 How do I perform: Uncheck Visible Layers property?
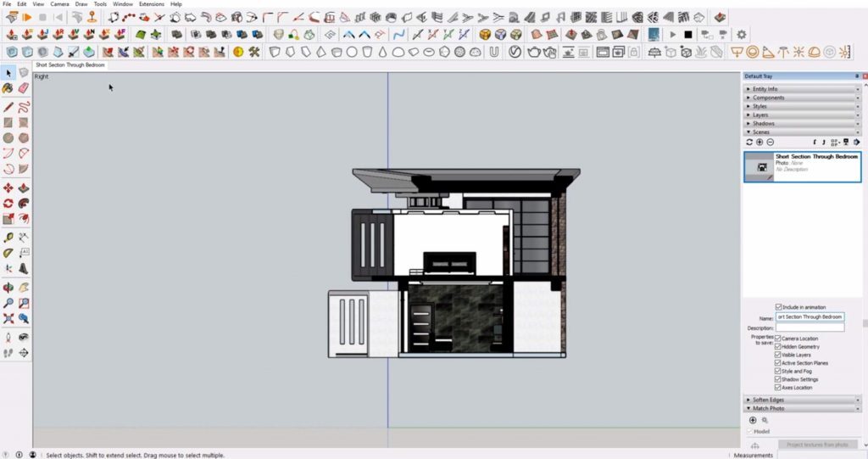(778, 355)
